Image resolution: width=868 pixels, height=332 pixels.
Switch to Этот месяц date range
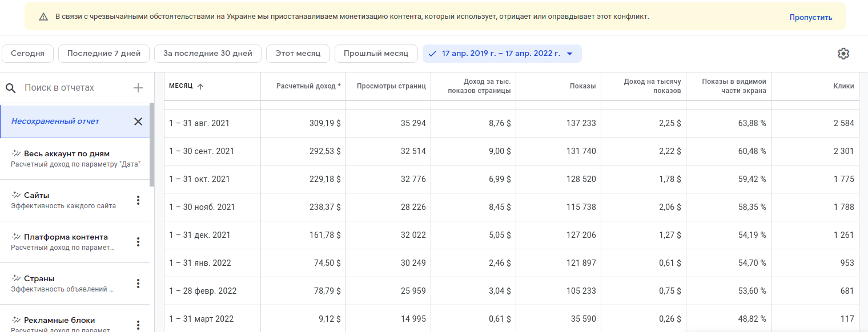coord(298,54)
